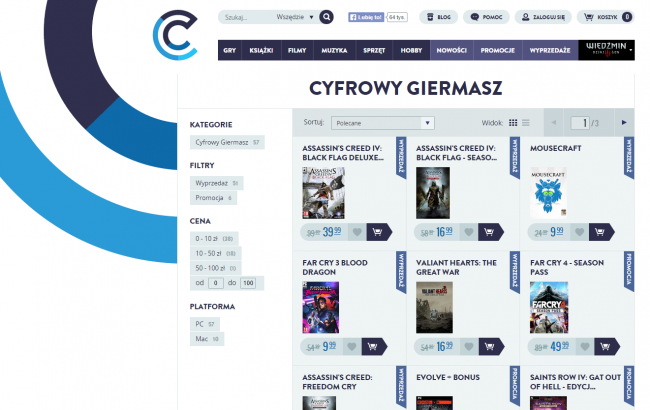
Task: Favorite Assassin's Creed IV Black Flag Deluxe
Action: [357, 232]
